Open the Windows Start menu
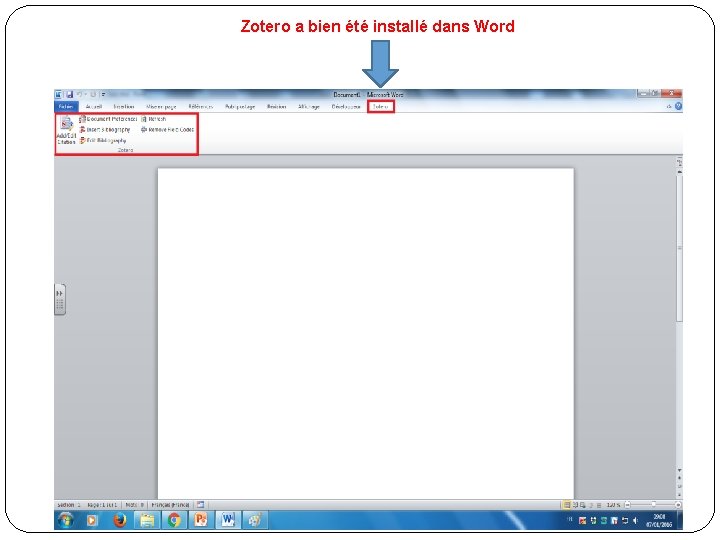Image resolution: width=720 pixels, height=540 pixels. pyautogui.click(x=66, y=520)
